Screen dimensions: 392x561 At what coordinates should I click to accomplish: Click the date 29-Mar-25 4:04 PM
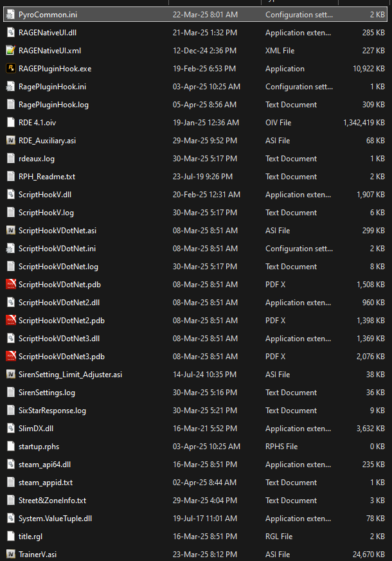204,500
